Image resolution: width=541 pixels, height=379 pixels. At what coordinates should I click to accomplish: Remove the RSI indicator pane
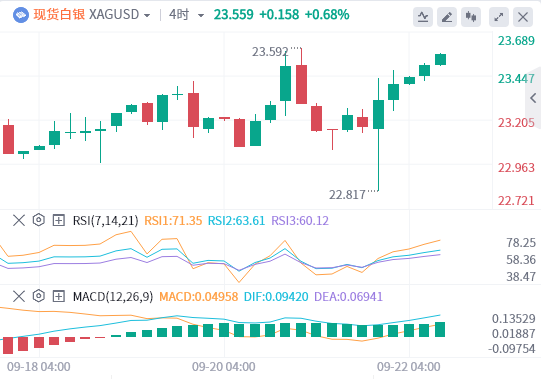[x=19, y=220]
